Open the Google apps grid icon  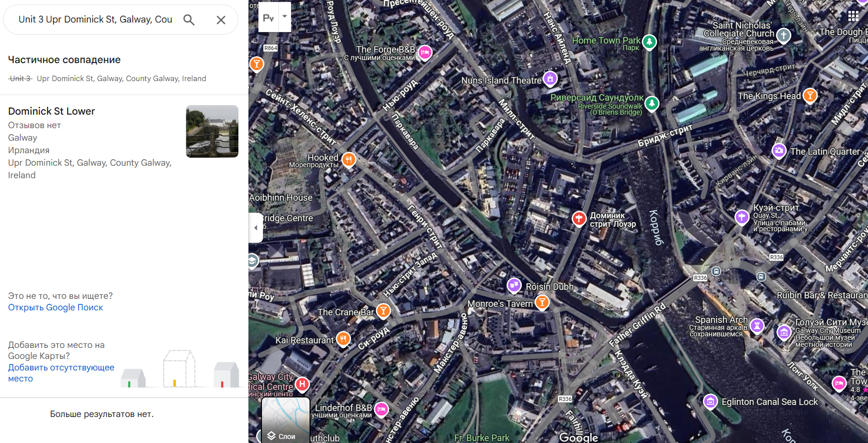(x=853, y=16)
